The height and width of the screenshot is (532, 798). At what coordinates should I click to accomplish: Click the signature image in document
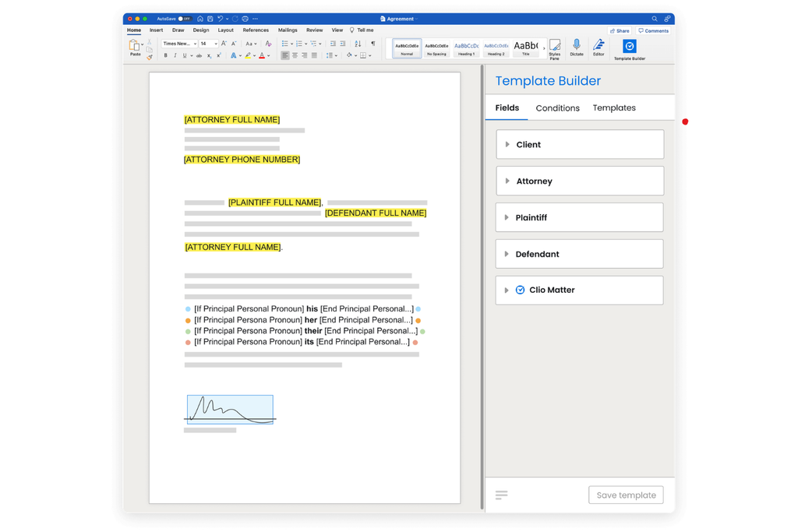[x=230, y=410]
